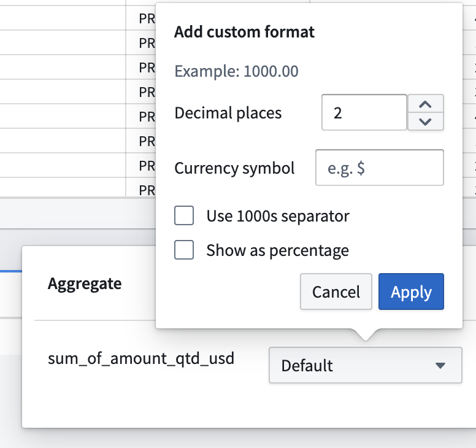This screenshot has height=448, width=476.
Task: Click the Example: 1000.00 preview text
Action: 236,72
